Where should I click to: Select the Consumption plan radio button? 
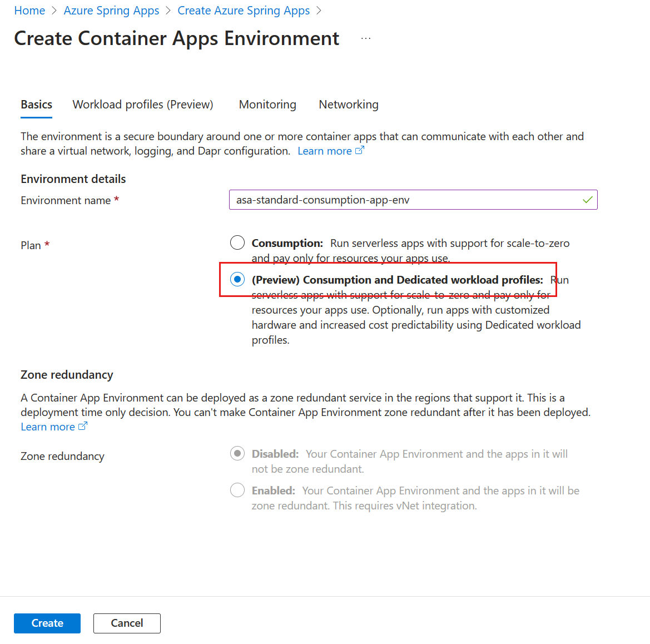point(237,242)
